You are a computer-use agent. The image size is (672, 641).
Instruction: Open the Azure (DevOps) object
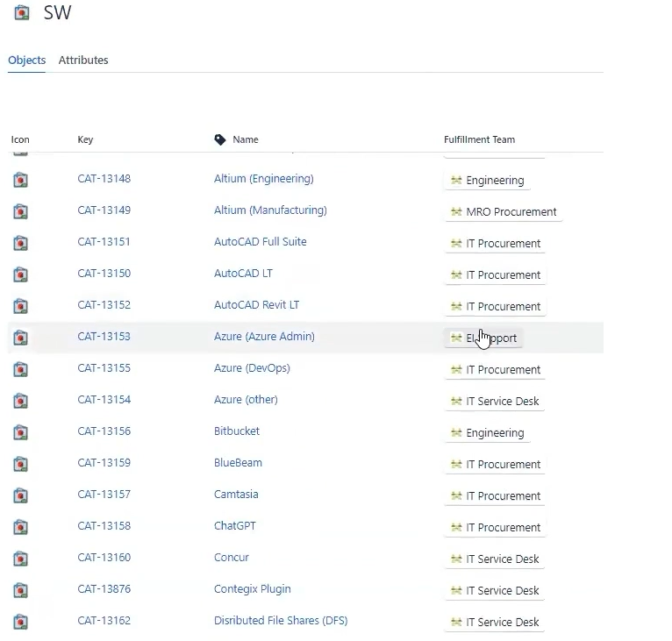coord(252,368)
